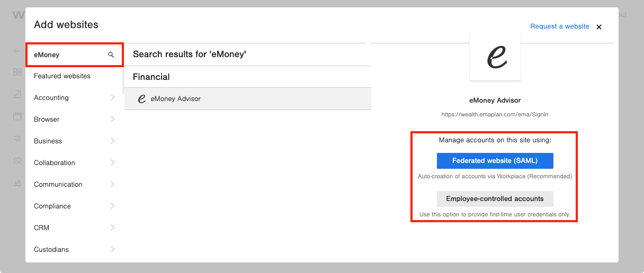Expand the CRM chevron arrow
The height and width of the screenshot is (273, 644).
[x=112, y=228]
